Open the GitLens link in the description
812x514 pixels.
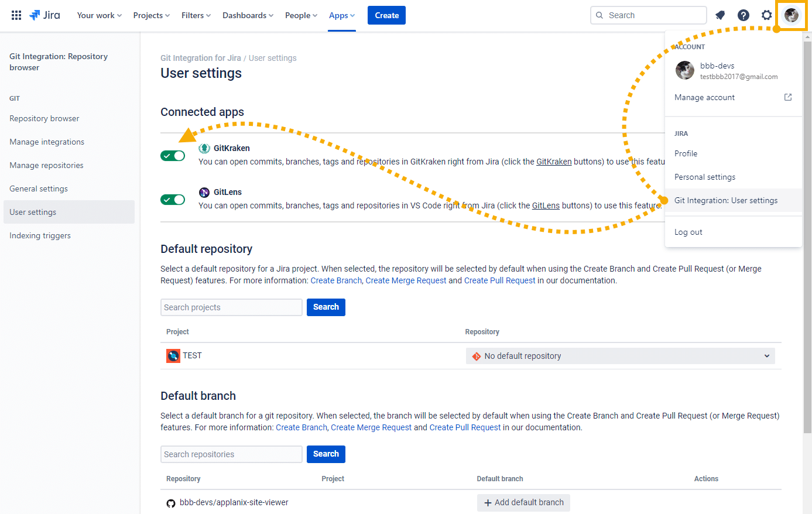click(x=546, y=205)
